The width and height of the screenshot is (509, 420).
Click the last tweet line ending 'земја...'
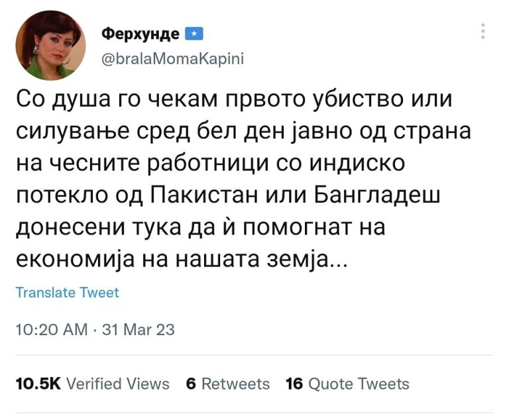(182, 260)
